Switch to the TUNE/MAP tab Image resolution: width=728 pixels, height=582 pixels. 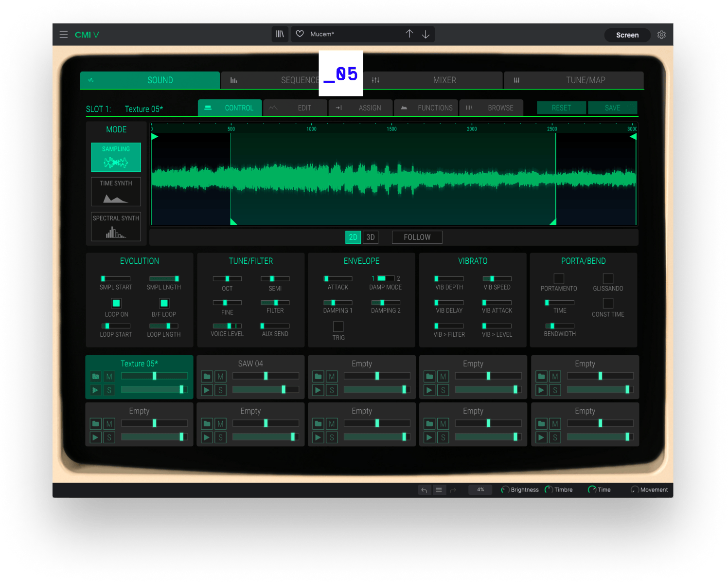point(574,80)
